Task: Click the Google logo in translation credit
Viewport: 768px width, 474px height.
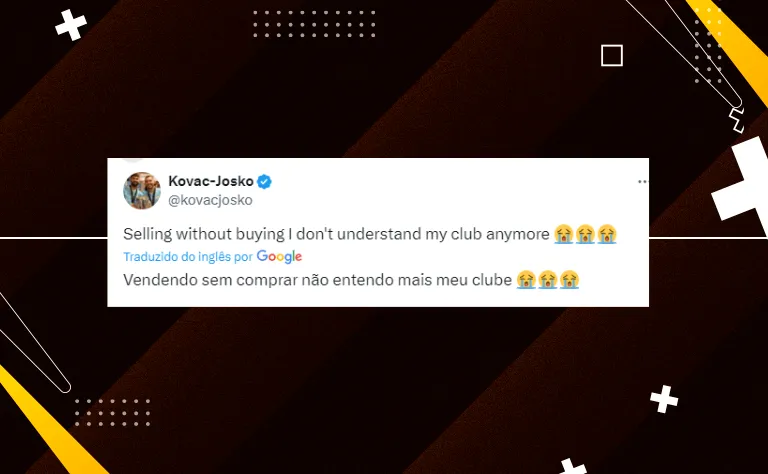Action: click(279, 256)
